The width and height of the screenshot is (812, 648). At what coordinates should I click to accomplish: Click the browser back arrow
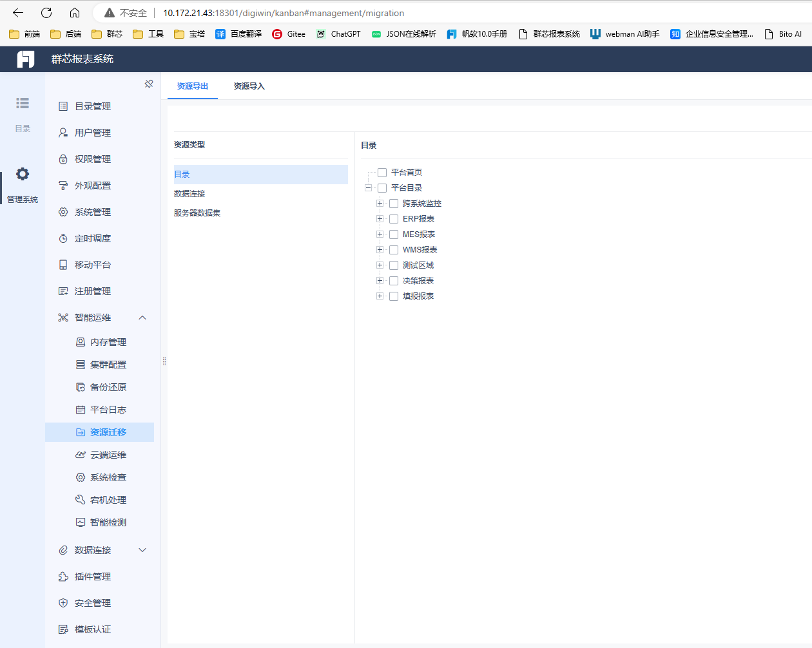point(18,13)
